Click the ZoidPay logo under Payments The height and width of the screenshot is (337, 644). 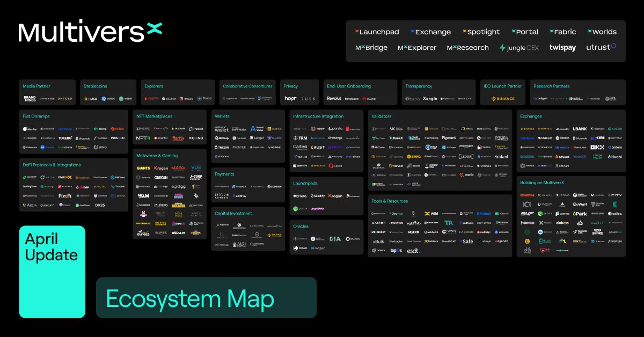[240, 195]
